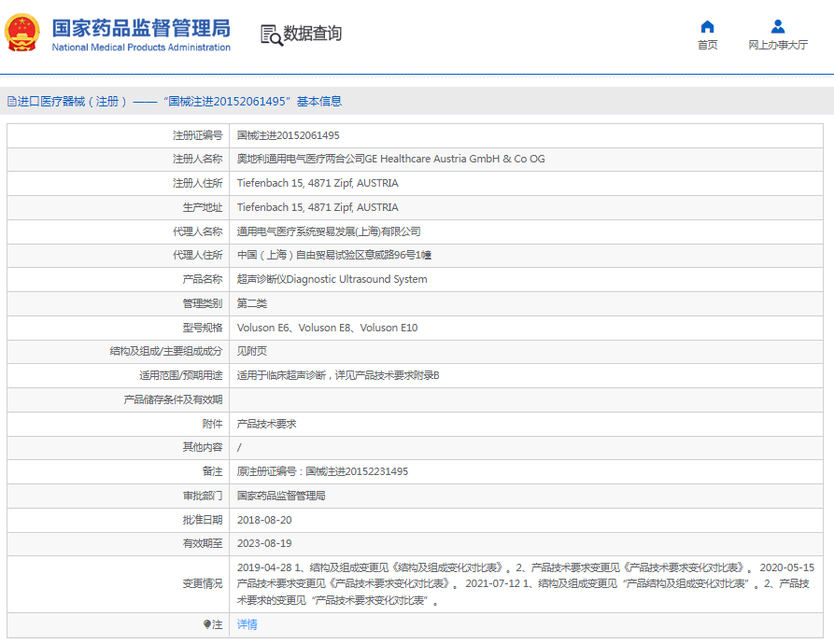Open the 详情 details link
The height and width of the screenshot is (644, 834).
pyautogui.click(x=247, y=624)
